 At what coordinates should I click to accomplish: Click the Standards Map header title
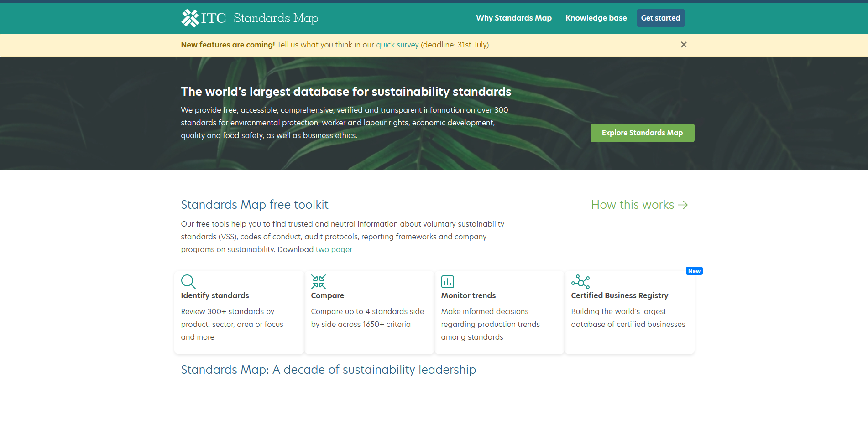pyautogui.click(x=276, y=18)
